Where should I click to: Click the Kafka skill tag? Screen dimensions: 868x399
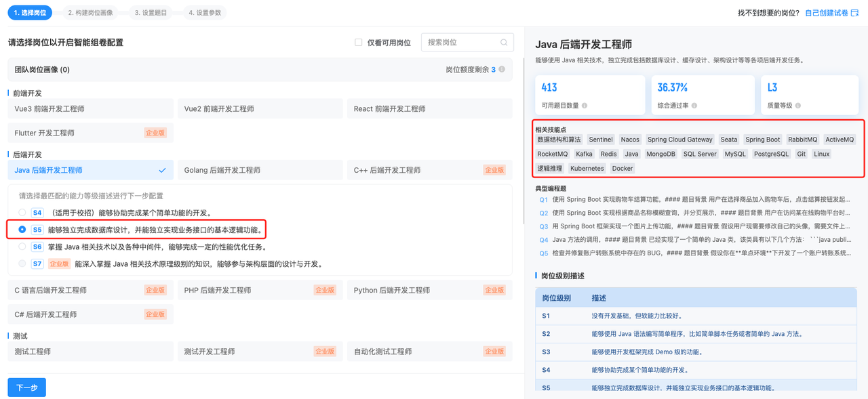tap(584, 154)
